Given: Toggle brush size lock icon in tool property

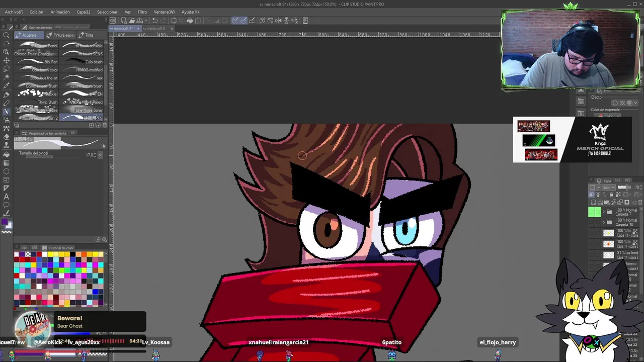Looking at the screenshot, I should (104, 146).
